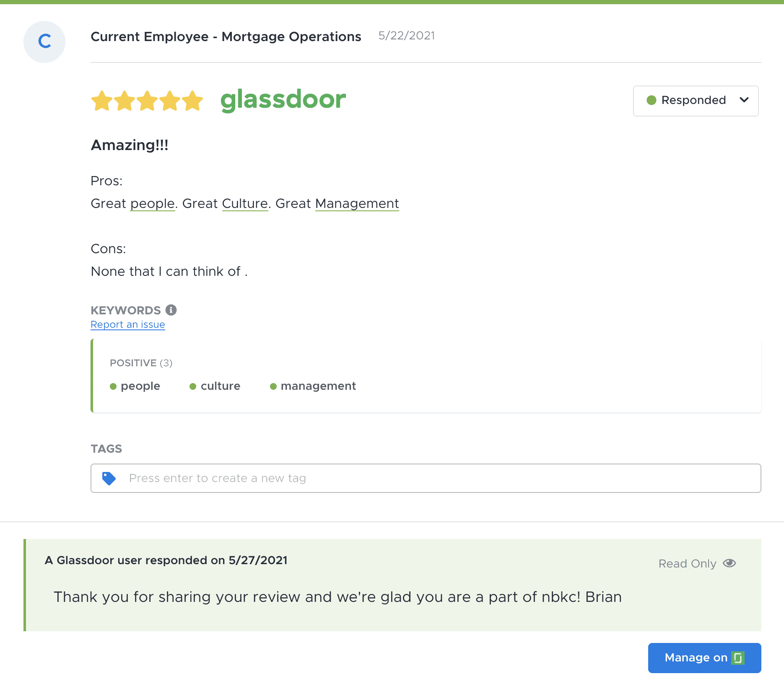784x679 pixels.
Task: Click the Keywords info icon
Action: (x=171, y=310)
